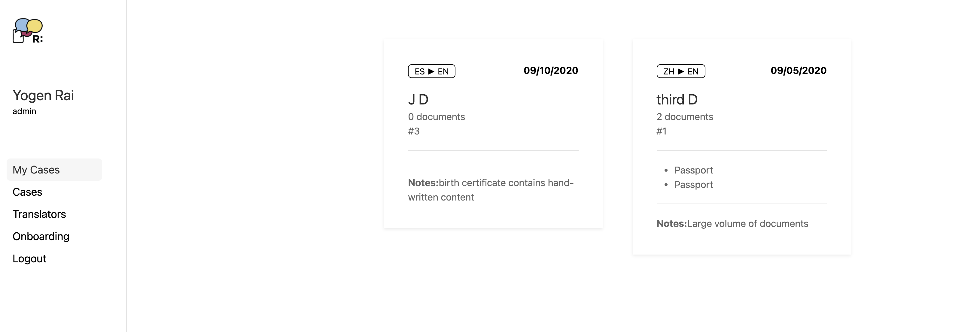Click the 0 documents label on J D

pyautogui.click(x=436, y=117)
